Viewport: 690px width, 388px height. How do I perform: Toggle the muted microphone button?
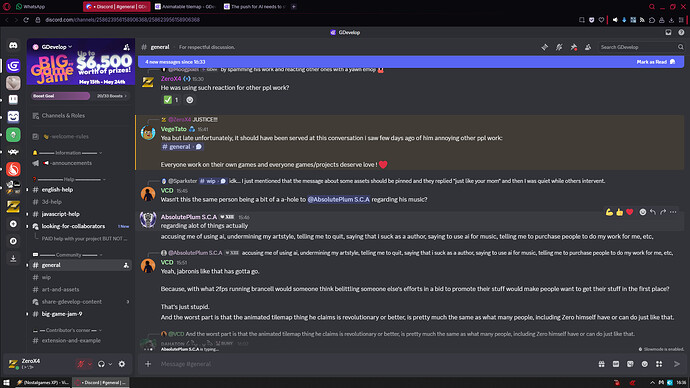pos(81,364)
